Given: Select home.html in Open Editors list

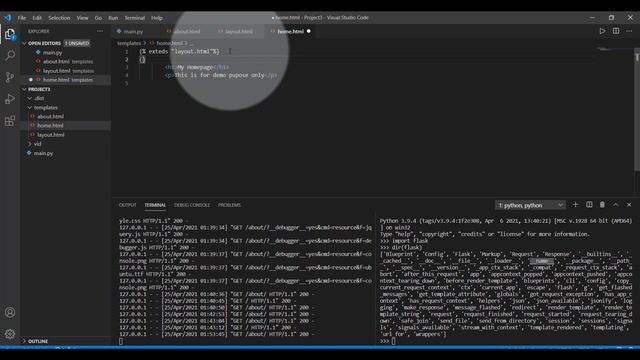Looking at the screenshot, I should point(65,80).
